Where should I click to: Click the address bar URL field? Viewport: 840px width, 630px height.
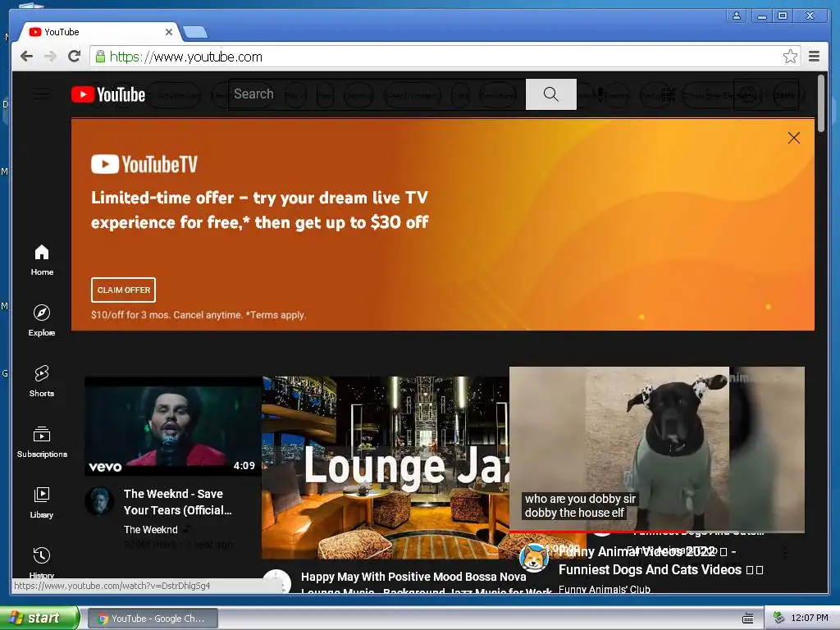coord(445,57)
